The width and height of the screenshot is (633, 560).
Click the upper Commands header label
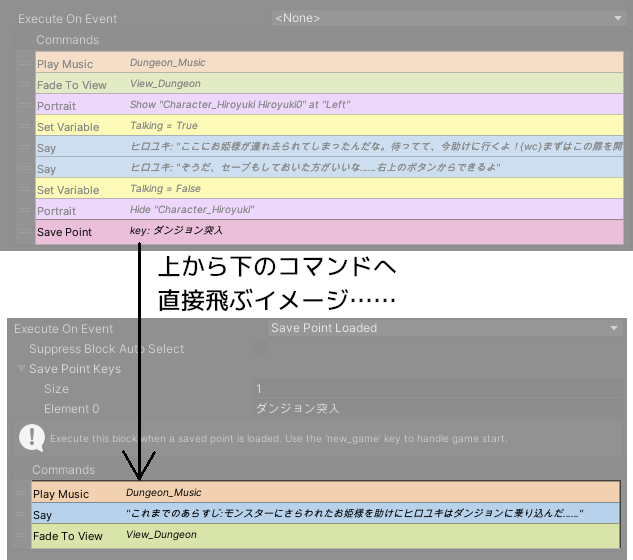tap(67, 40)
